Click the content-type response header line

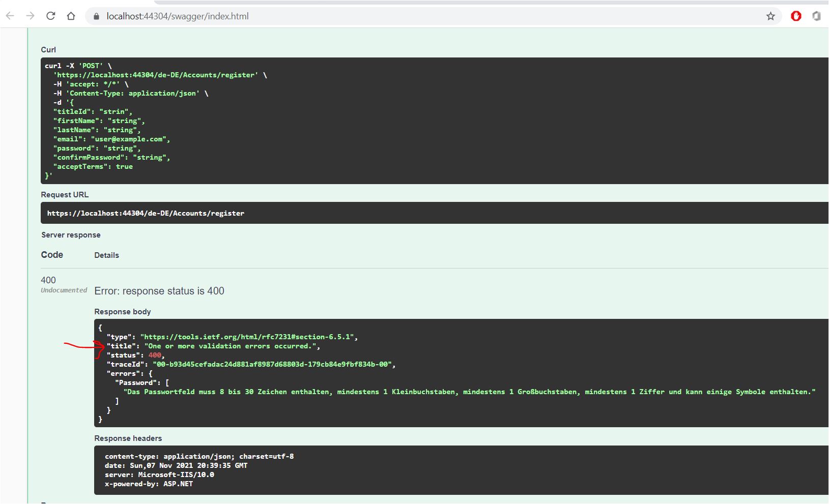point(199,456)
